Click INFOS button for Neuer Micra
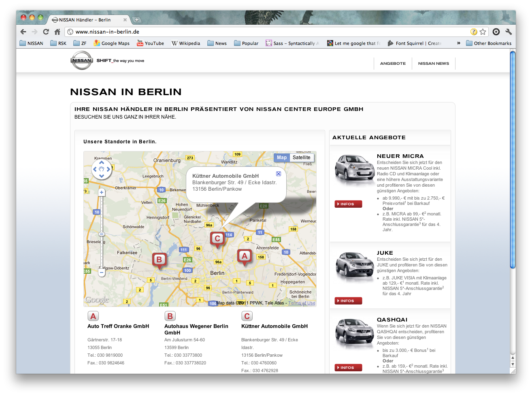The image size is (532, 396). pos(348,204)
